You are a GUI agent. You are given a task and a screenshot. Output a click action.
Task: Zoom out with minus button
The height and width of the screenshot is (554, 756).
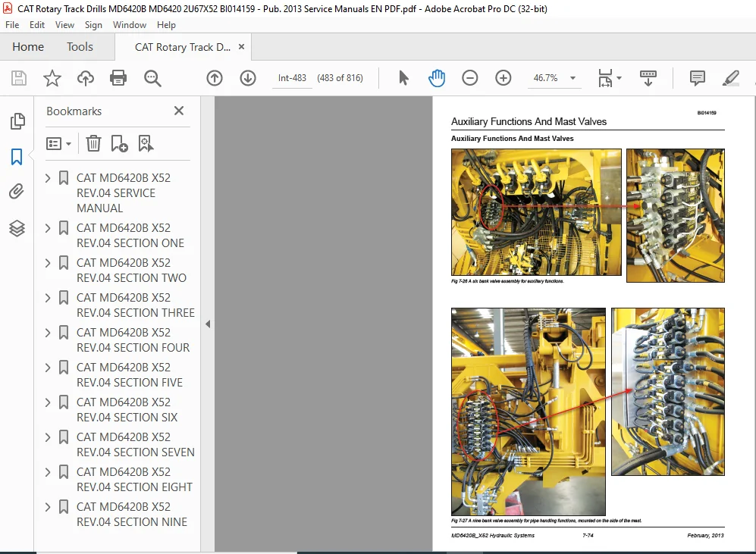coord(469,78)
